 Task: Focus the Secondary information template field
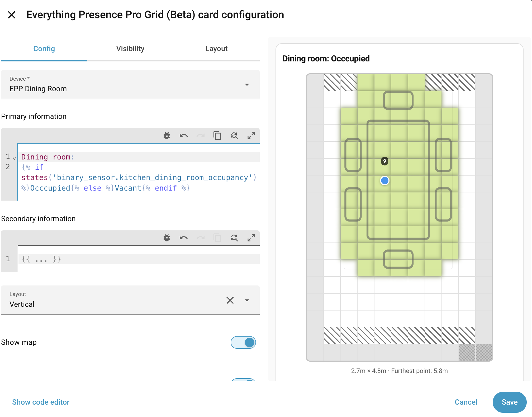click(x=139, y=259)
